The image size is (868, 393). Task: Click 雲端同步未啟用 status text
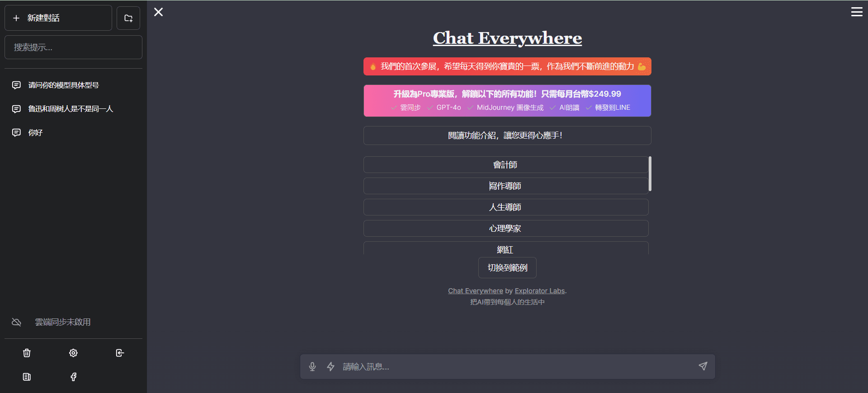(x=63, y=322)
